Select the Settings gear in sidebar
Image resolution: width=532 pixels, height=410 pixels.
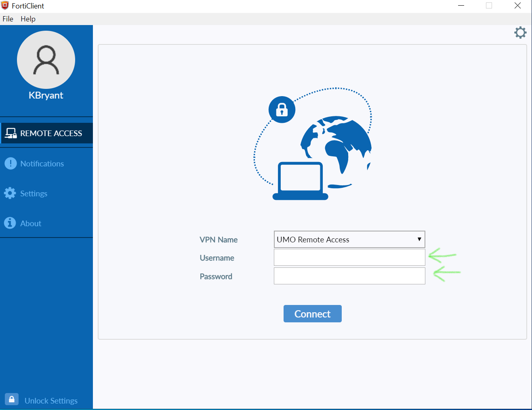click(x=10, y=193)
